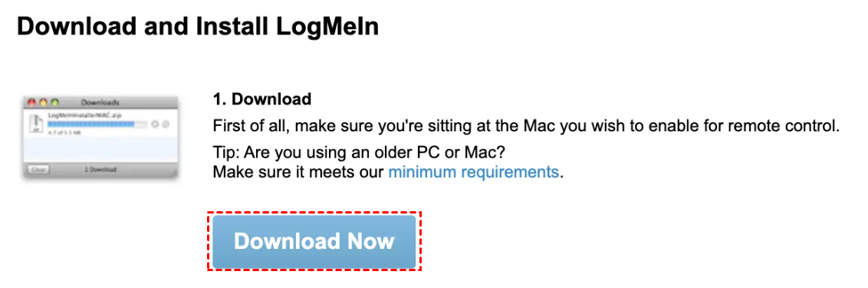Image resolution: width=868 pixels, height=288 pixels.
Task: Click the 'Tip: Are you using' line
Action: (x=357, y=151)
